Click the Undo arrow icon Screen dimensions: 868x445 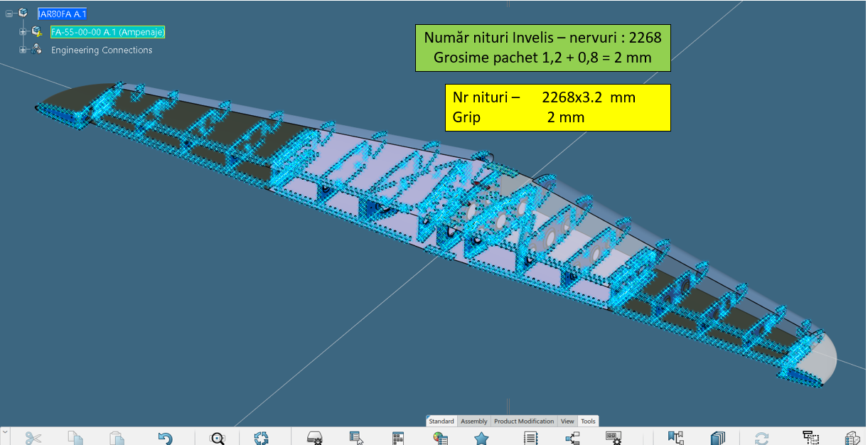coord(165,438)
